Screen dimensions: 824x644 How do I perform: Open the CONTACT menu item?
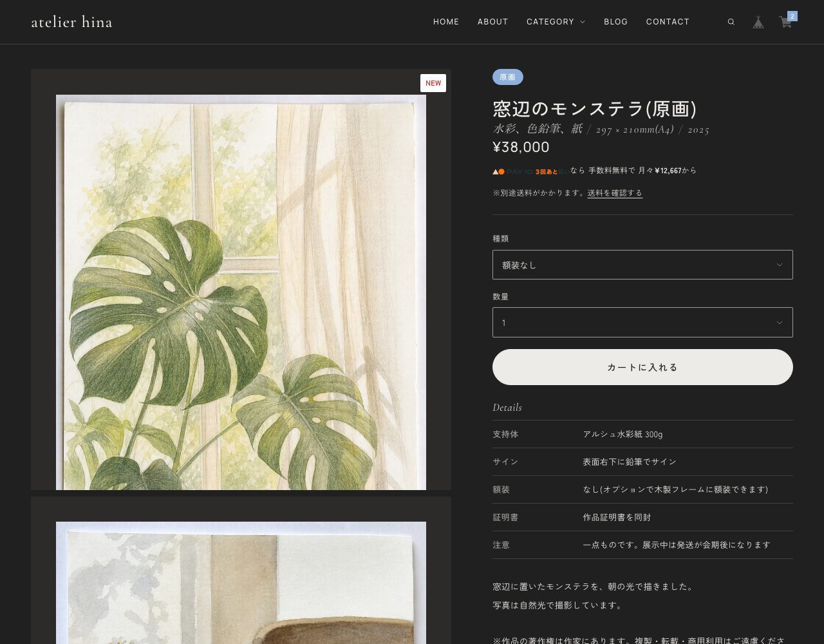click(668, 22)
